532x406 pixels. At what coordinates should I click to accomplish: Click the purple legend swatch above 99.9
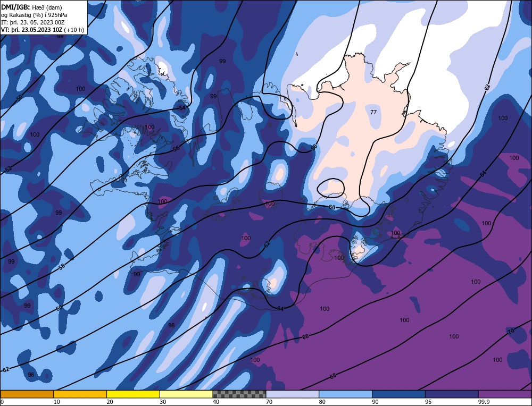point(505,394)
